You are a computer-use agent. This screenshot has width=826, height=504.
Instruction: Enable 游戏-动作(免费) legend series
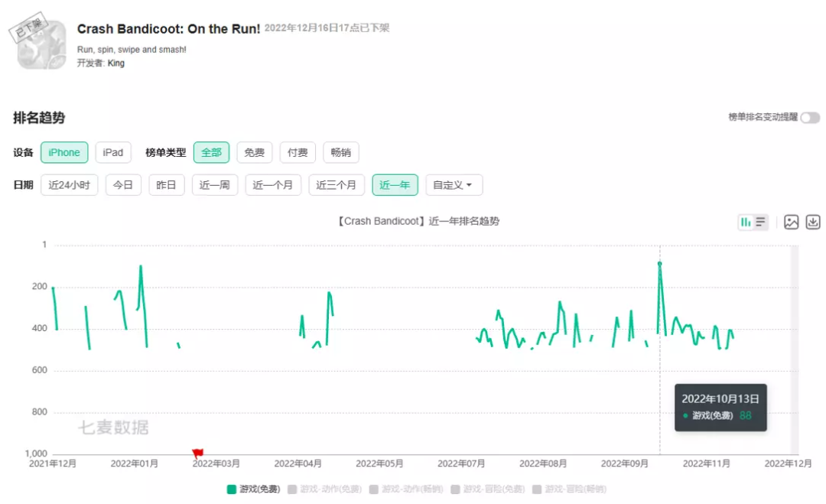pos(324,489)
